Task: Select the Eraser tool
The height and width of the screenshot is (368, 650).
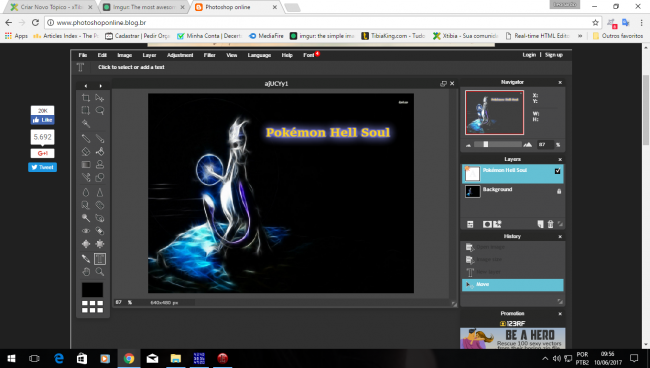Action: (86, 152)
